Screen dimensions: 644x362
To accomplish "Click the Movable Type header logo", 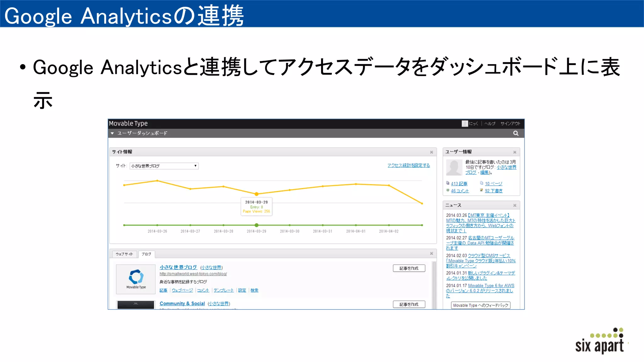I will (128, 123).
